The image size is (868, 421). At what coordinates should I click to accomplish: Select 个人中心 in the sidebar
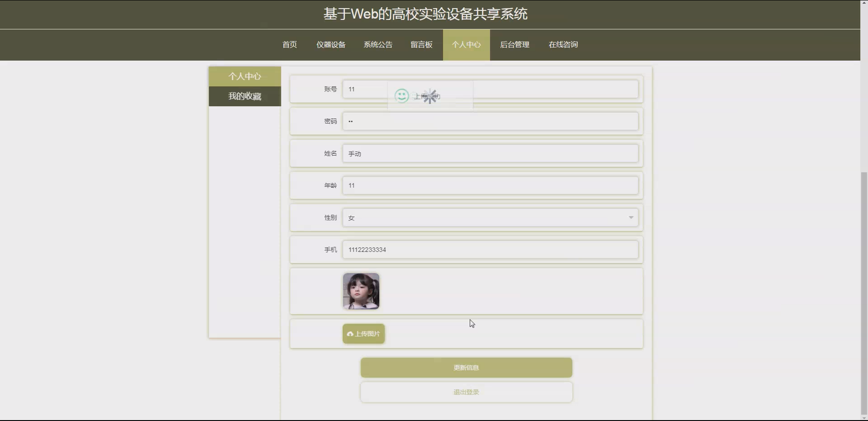click(244, 76)
